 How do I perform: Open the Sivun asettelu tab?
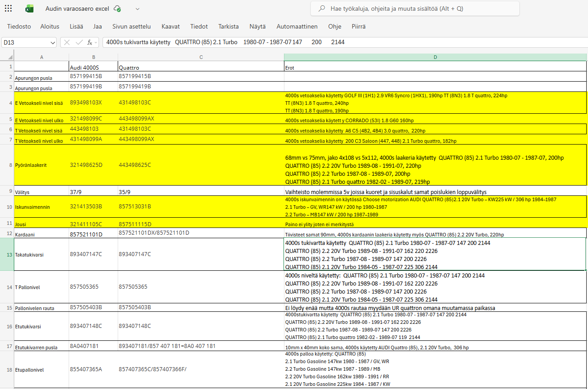132,26
